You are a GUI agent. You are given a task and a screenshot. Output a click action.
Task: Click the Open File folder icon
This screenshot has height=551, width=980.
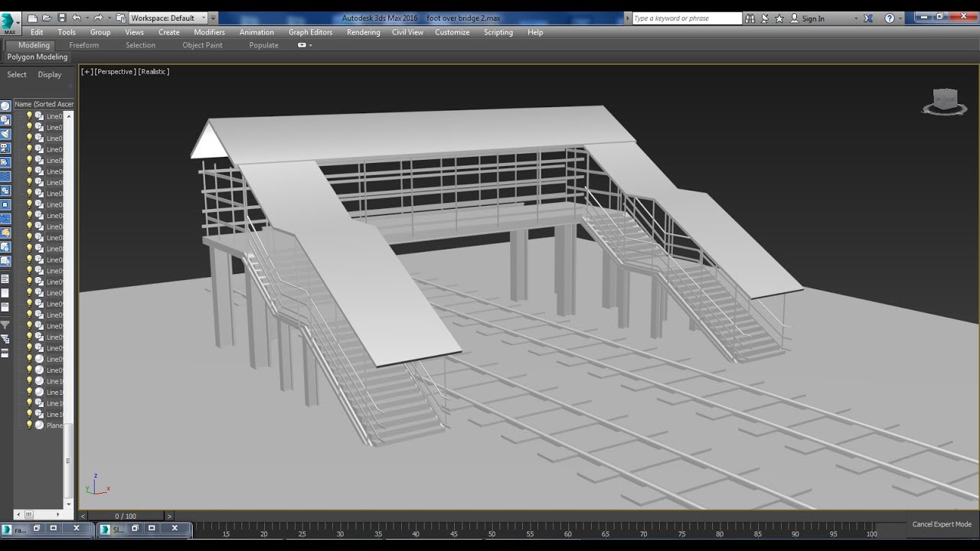[x=47, y=18]
